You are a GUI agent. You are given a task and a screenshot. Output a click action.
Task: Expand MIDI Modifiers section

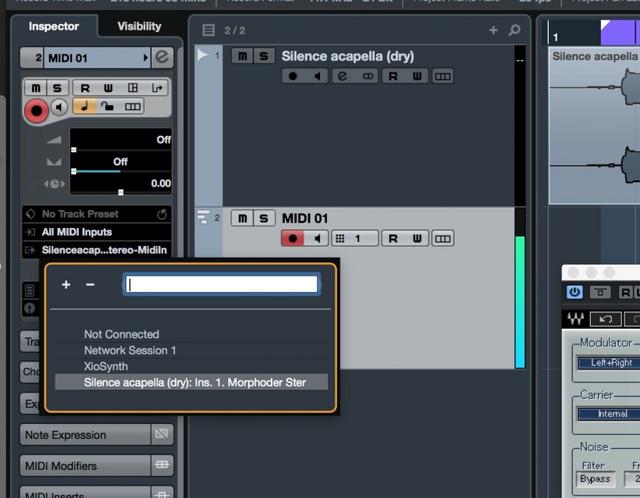pyautogui.click(x=85, y=466)
